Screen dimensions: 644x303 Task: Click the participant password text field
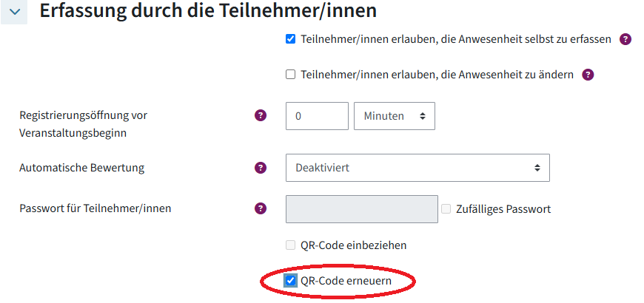click(362, 209)
